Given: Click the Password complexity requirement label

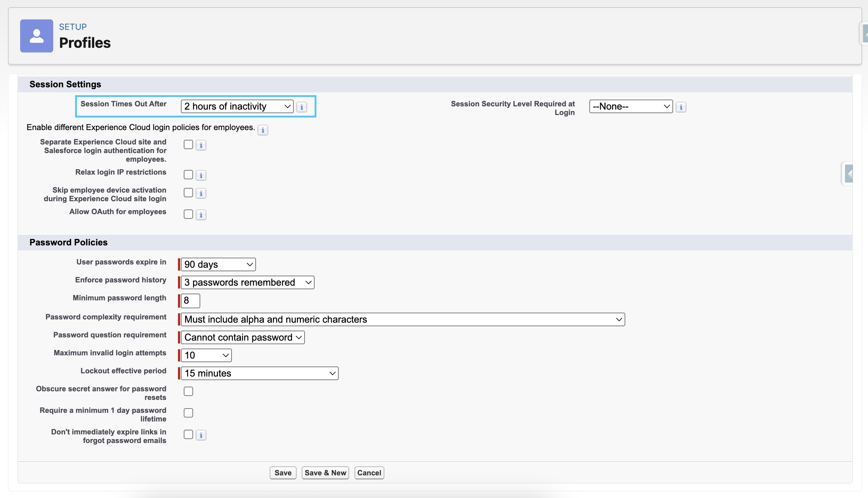Looking at the screenshot, I should (x=106, y=317).
